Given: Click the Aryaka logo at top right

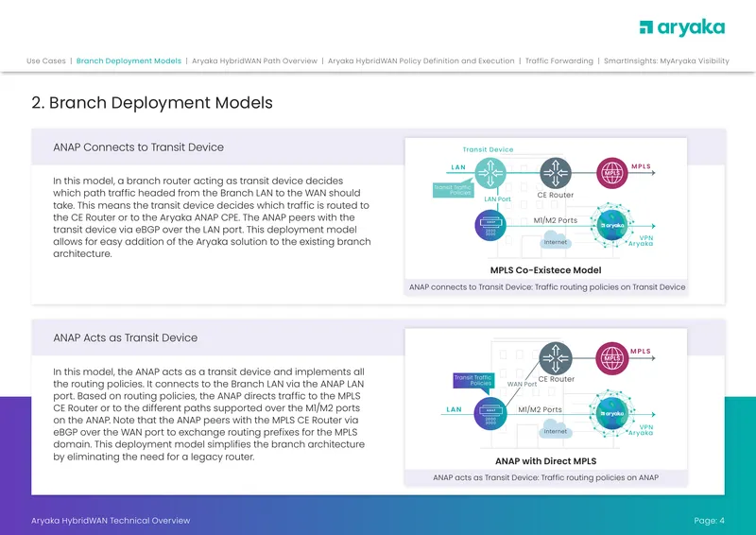Looking at the screenshot, I should [x=681, y=28].
